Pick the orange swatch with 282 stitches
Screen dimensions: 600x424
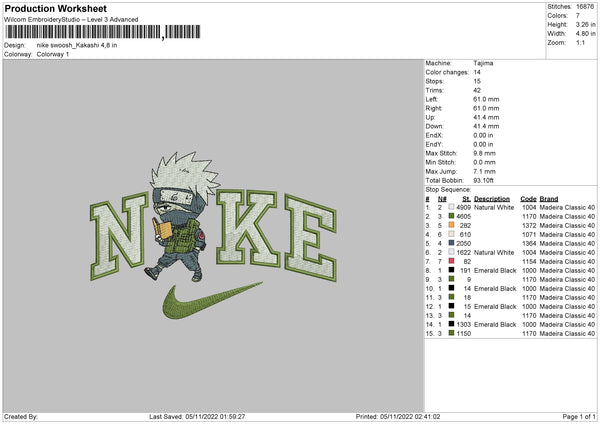[452, 225]
